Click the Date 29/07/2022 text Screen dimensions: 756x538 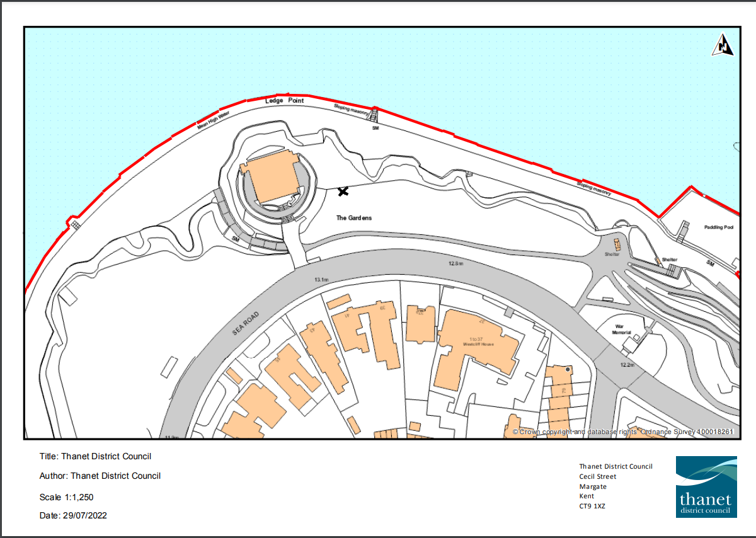point(73,515)
